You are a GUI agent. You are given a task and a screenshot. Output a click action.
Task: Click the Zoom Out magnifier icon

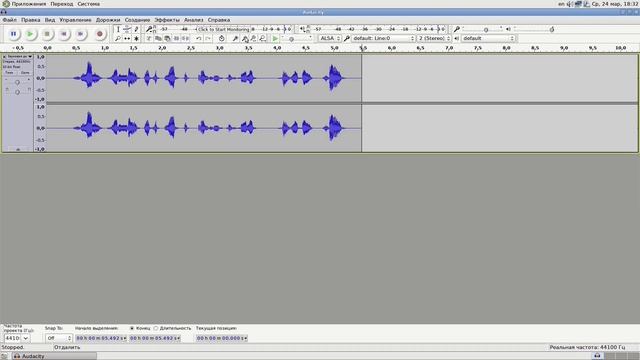pyautogui.click(x=244, y=38)
